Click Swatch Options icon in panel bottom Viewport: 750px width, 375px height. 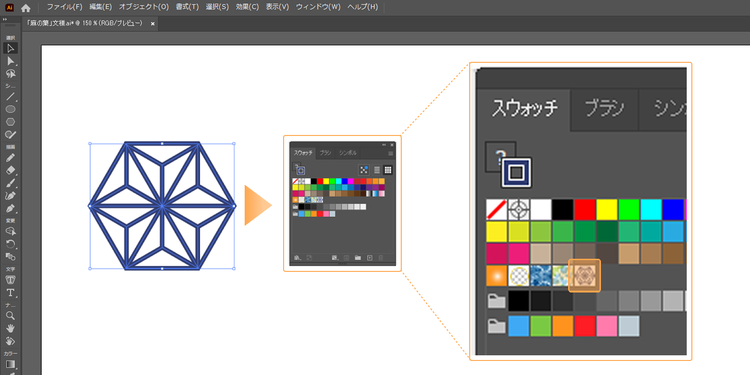tap(346, 257)
